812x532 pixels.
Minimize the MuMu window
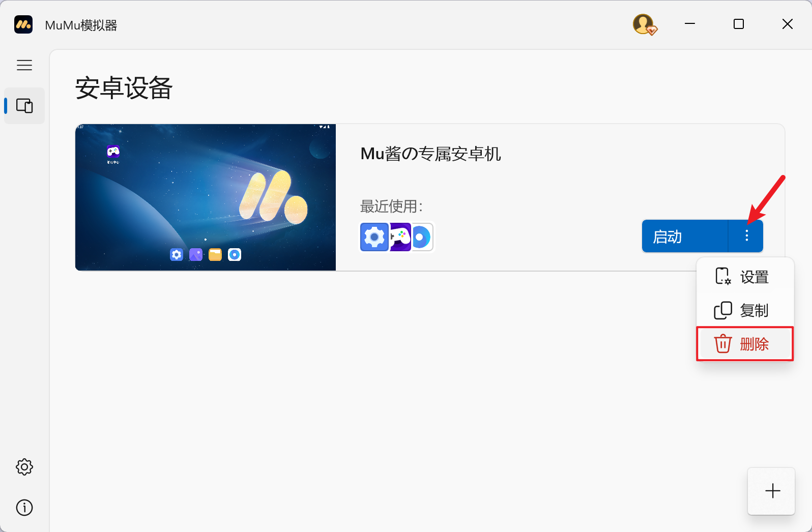tap(690, 24)
